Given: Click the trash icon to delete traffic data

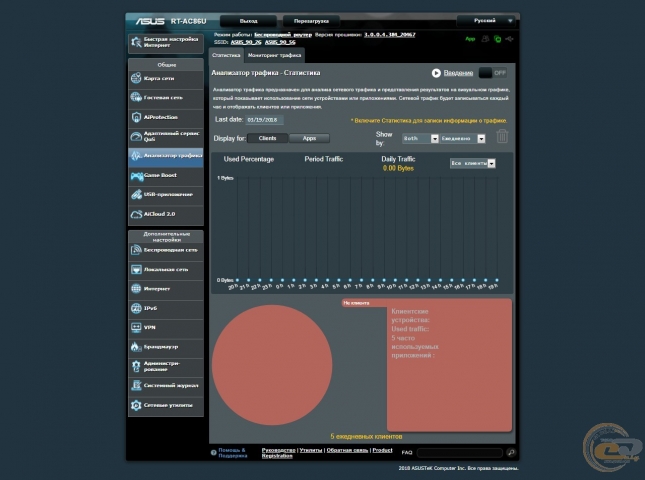Looking at the screenshot, I should click(502, 136).
